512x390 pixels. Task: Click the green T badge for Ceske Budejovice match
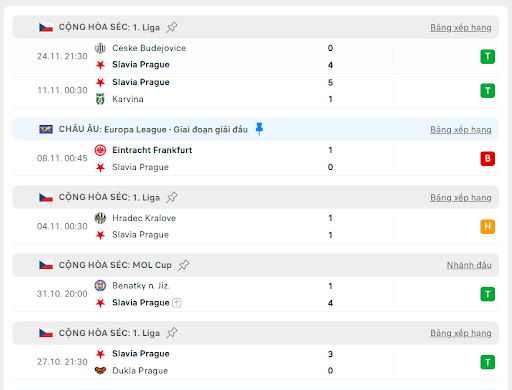[x=487, y=56]
